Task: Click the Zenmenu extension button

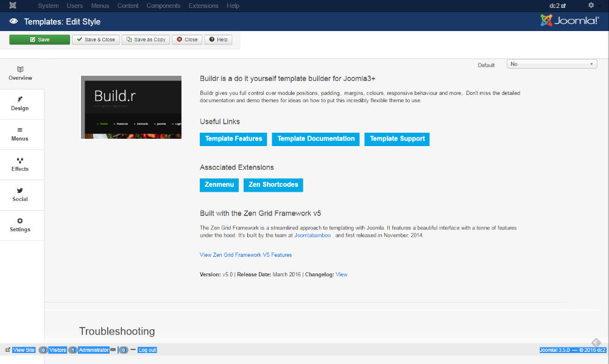Action: 219,184
